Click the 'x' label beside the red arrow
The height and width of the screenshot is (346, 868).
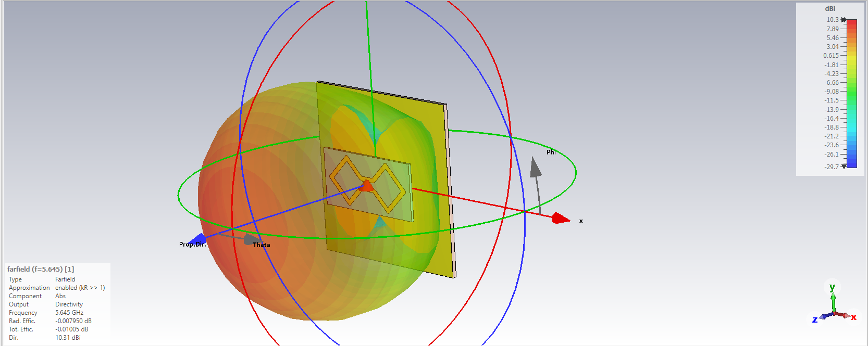click(581, 221)
